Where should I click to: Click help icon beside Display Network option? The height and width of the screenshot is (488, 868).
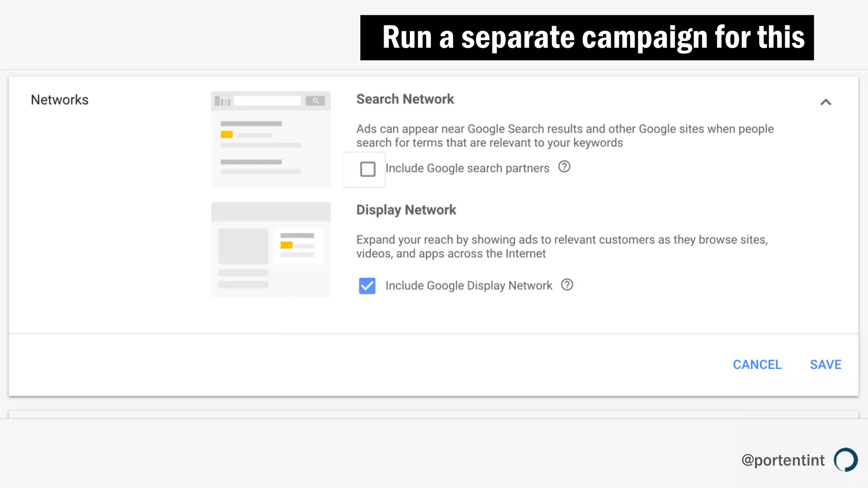click(x=567, y=285)
